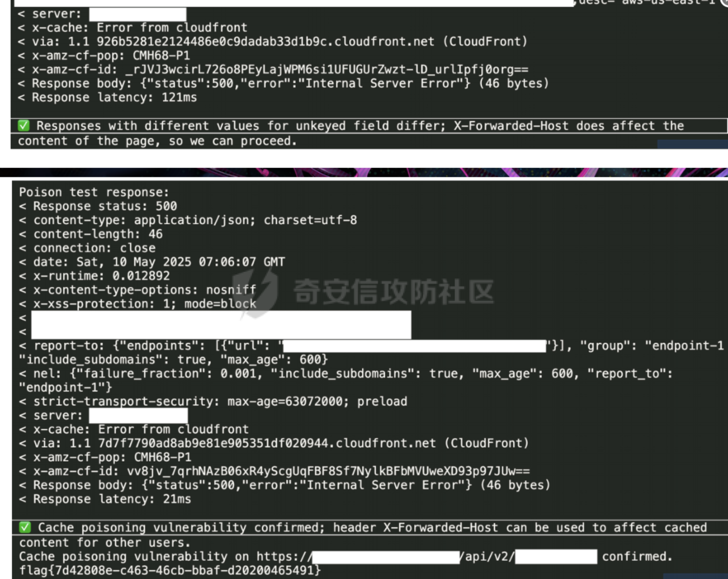Click the 奇安信攻防社区 watermark text
The height and width of the screenshot is (579, 728).
pyautogui.click(x=394, y=292)
